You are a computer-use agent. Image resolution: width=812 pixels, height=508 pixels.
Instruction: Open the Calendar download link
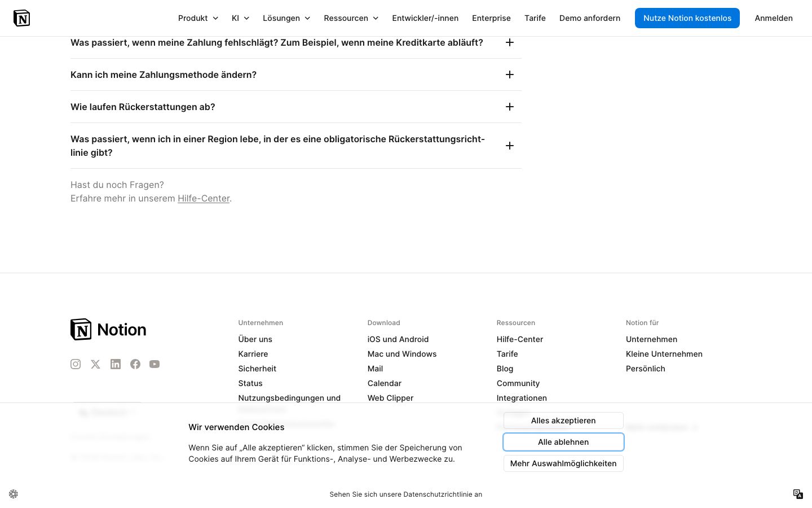pos(385,383)
